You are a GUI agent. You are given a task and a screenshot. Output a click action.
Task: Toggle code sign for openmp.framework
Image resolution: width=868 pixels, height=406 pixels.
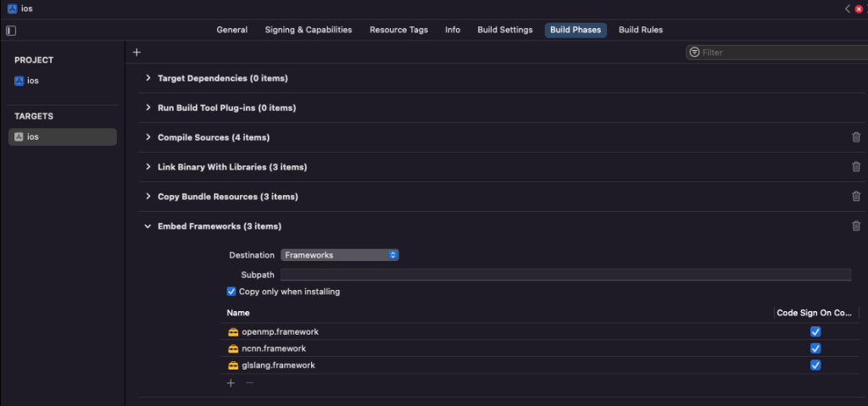[815, 331]
